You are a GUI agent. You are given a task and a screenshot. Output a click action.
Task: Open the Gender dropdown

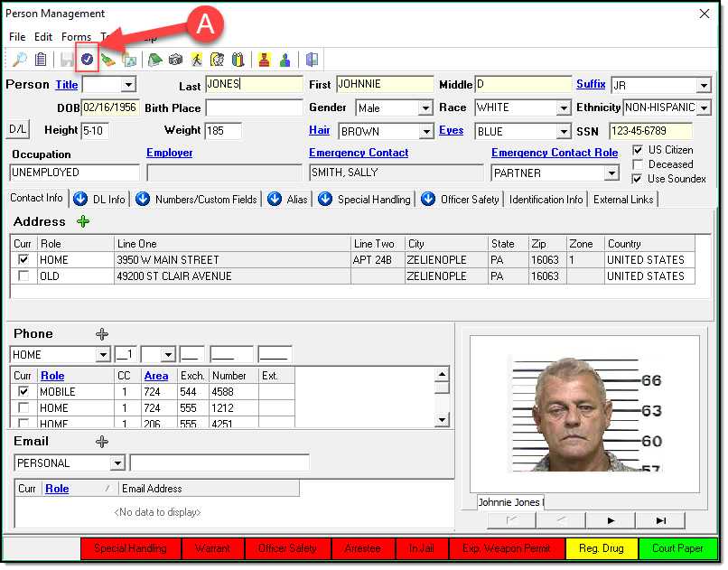tap(425, 108)
